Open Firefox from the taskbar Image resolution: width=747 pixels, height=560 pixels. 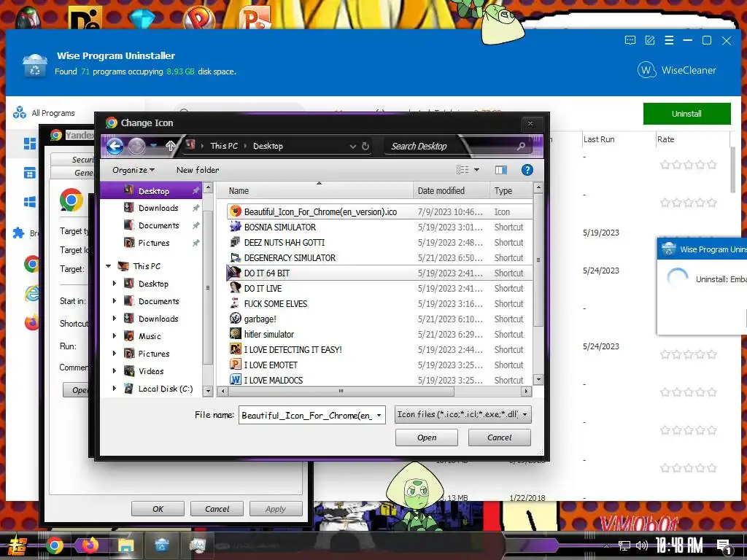pos(90,545)
